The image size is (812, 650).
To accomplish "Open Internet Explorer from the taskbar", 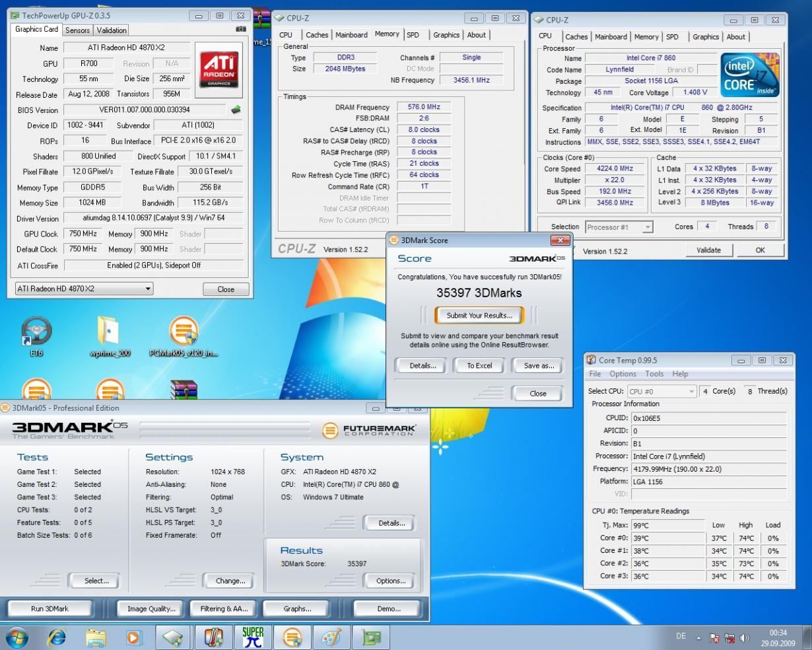I will click(57, 637).
